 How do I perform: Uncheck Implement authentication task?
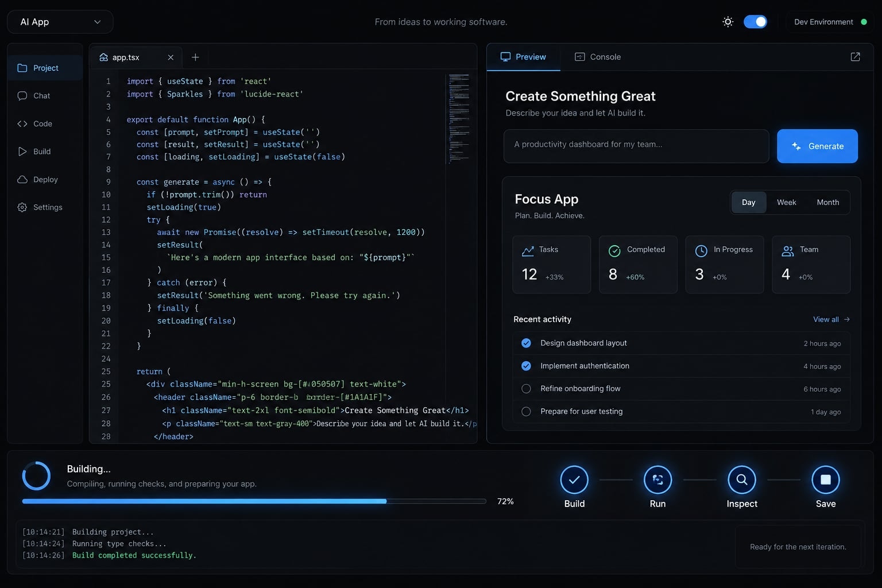click(526, 366)
